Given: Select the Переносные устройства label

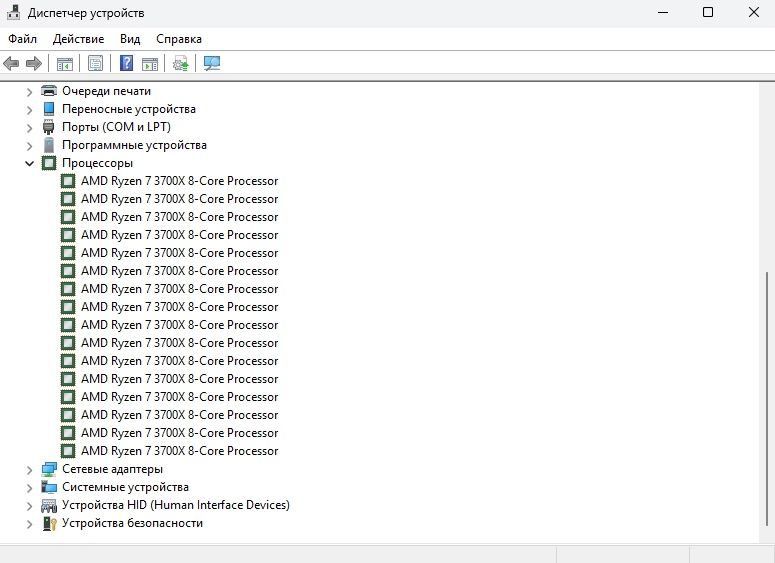Looking at the screenshot, I should (x=129, y=109).
